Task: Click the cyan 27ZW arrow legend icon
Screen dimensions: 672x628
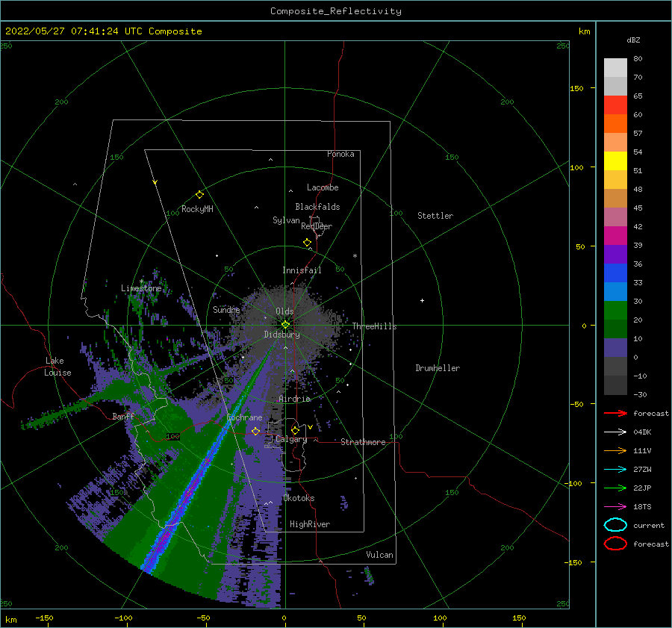Action: [615, 470]
